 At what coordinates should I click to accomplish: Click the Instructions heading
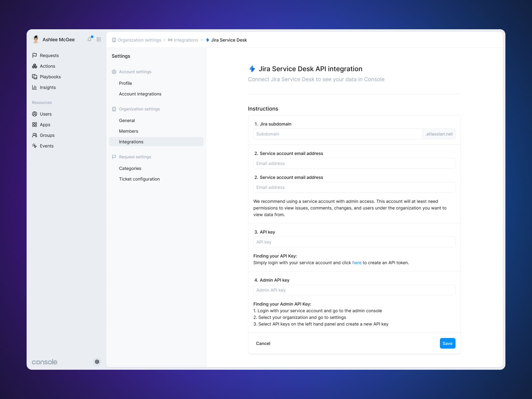tap(263, 109)
